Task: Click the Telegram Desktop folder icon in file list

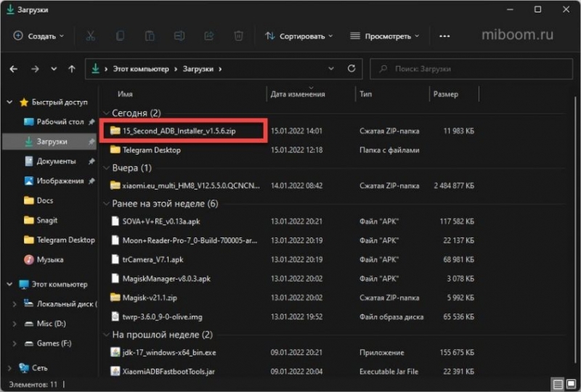Action: tap(115, 150)
